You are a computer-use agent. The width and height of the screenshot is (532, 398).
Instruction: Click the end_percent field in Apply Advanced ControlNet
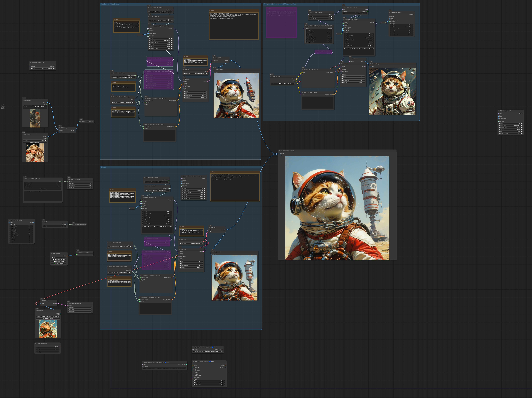(209, 385)
